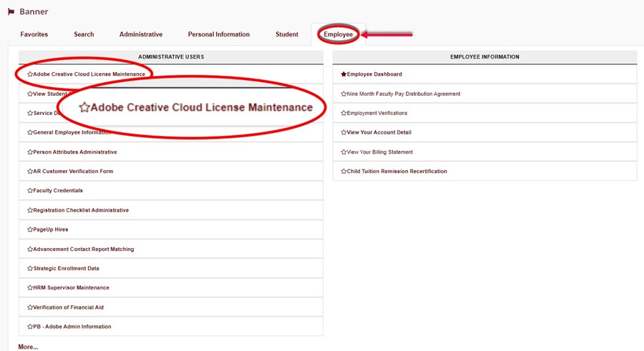Open Employee Dashboard link

pos(374,74)
